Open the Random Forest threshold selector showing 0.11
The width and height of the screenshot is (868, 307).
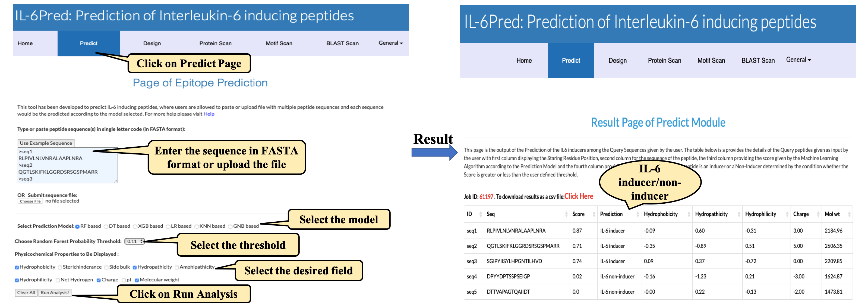pos(134,241)
